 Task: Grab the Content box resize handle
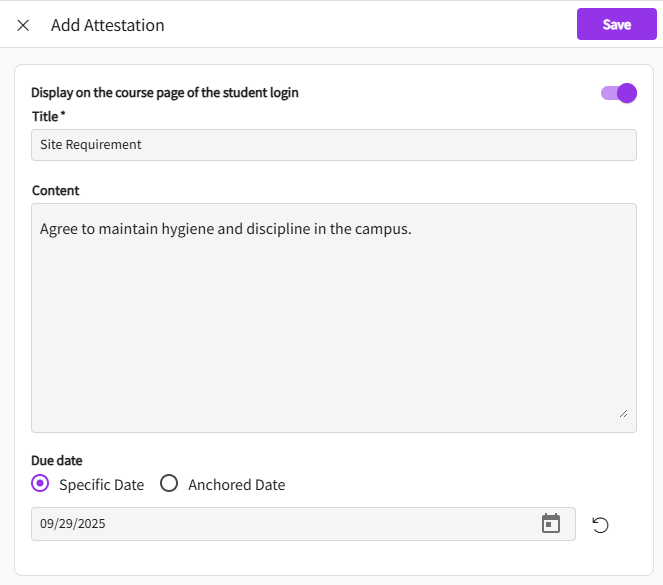(623, 412)
